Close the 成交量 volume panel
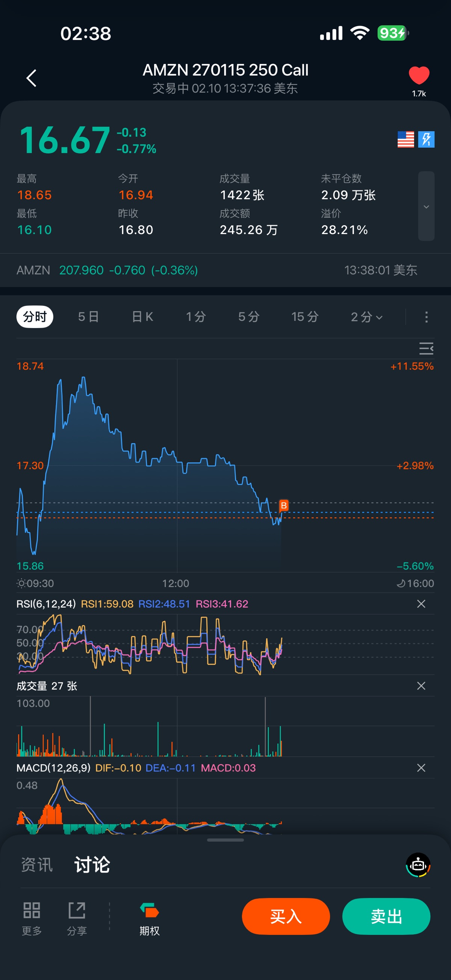Viewport: 451px width, 980px height. 421,686
